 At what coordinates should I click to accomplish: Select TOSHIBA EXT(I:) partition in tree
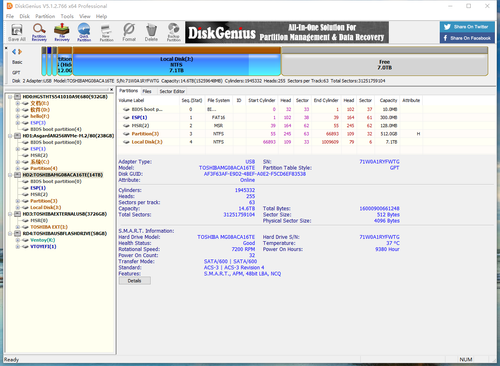point(49,227)
